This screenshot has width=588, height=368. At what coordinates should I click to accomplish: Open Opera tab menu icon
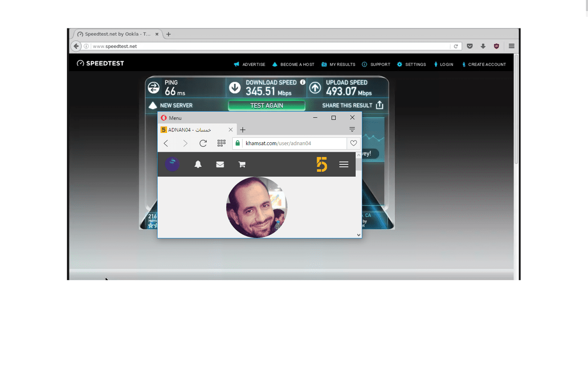pyautogui.click(x=352, y=130)
